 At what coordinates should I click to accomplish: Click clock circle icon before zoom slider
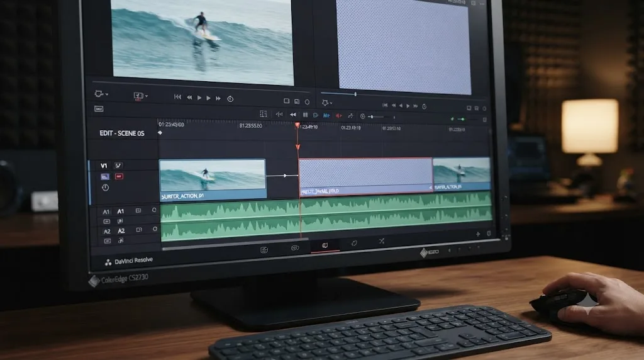click(x=363, y=116)
